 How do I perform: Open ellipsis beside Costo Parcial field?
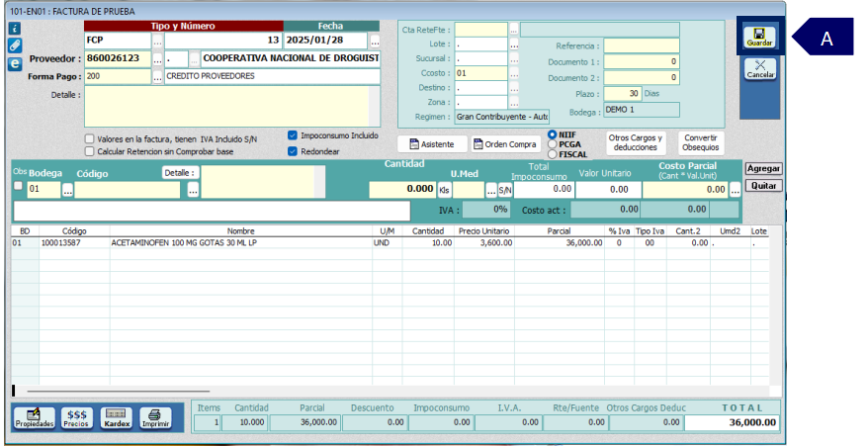735,190
